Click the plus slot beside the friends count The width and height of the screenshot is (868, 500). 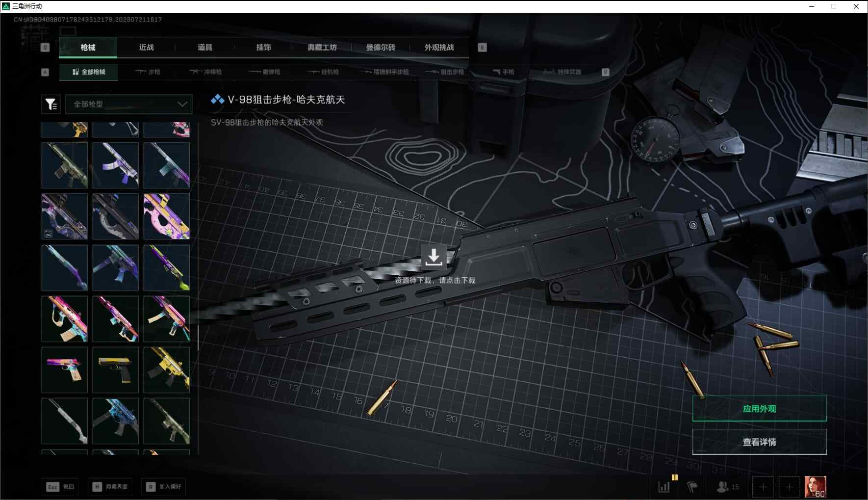coord(763,487)
